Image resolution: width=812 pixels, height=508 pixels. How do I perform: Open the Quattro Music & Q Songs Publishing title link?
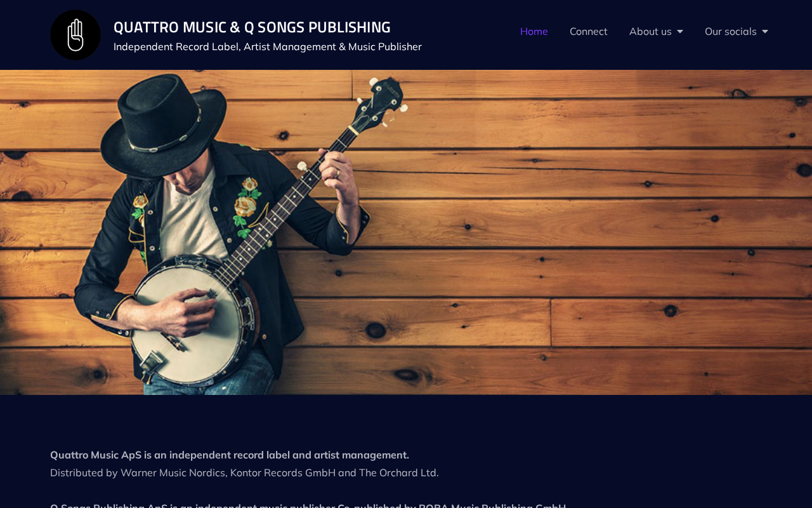(252, 27)
